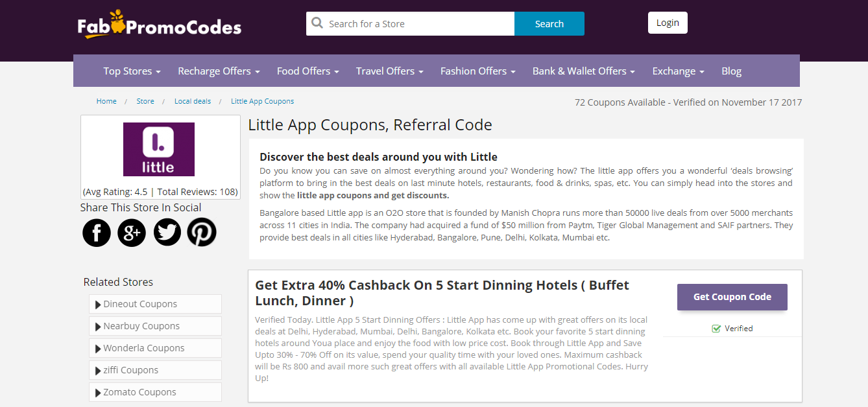The height and width of the screenshot is (407, 868).
Task: Click 'Discover the best deals' heading
Action: (378, 157)
